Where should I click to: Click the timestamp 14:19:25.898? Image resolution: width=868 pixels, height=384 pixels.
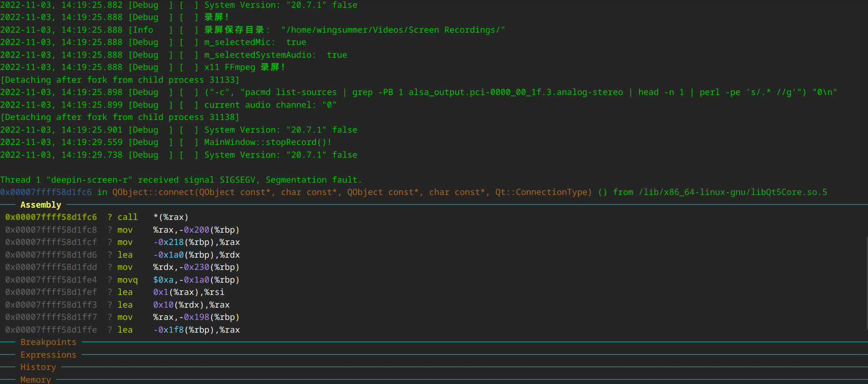coord(92,92)
